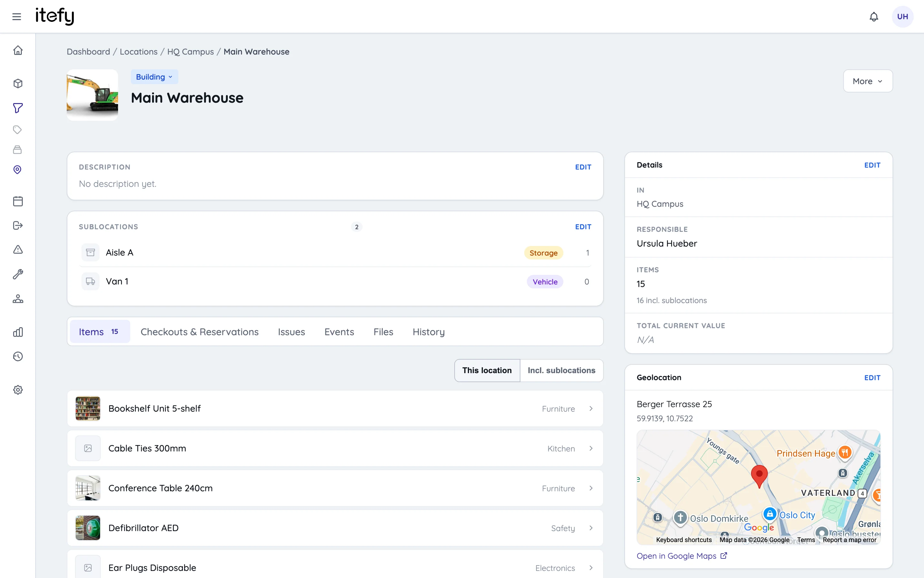Go to HQ Campus breadcrumb
The image size is (924, 578).
[190, 52]
